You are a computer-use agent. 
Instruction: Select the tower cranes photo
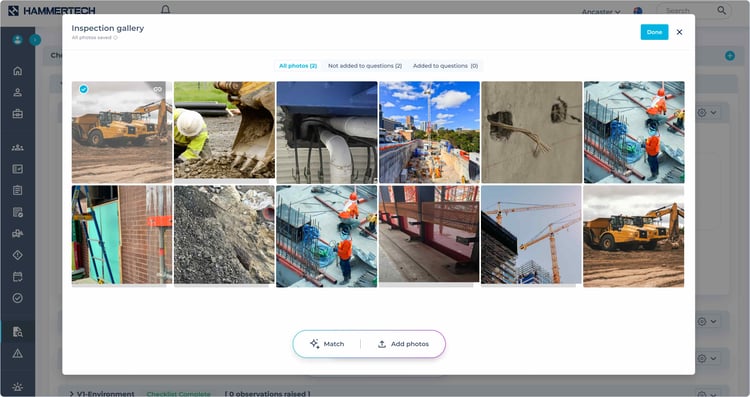[x=531, y=236]
